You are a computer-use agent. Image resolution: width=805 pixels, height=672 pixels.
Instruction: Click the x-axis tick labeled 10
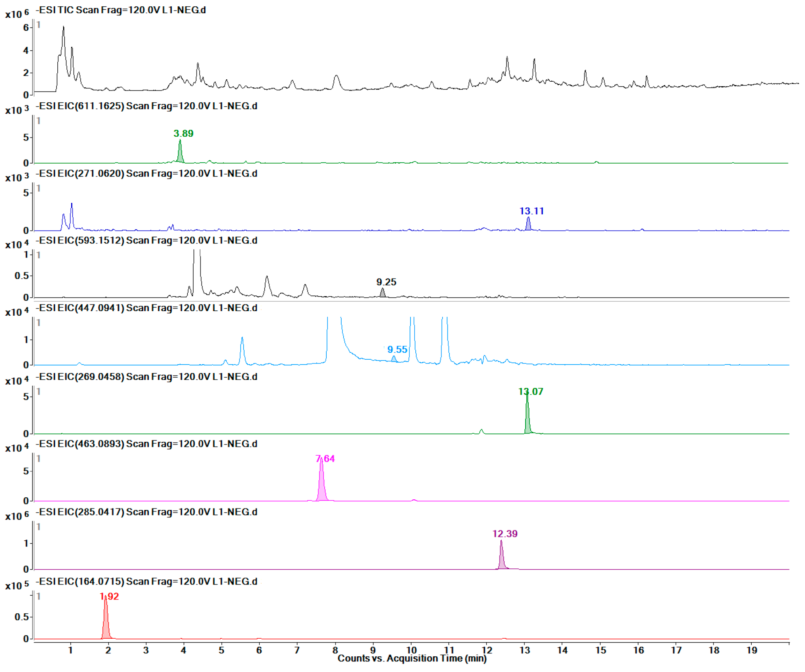[x=411, y=650]
